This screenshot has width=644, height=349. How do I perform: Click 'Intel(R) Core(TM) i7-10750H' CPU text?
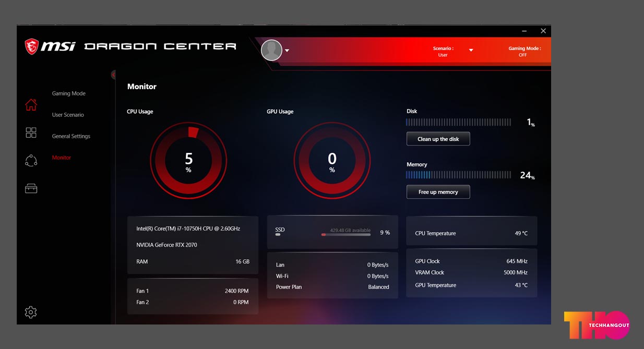point(188,228)
